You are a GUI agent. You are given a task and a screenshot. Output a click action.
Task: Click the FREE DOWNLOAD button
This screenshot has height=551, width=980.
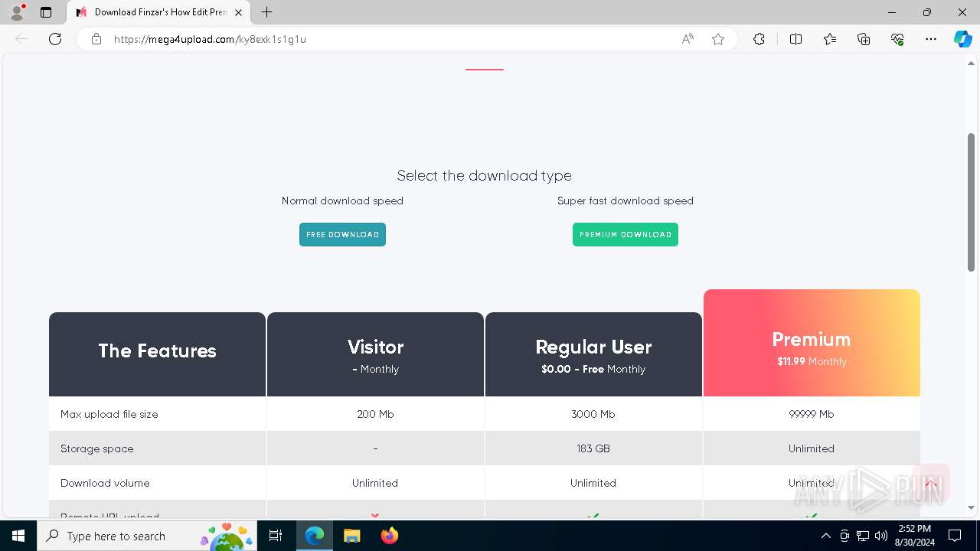point(342,234)
